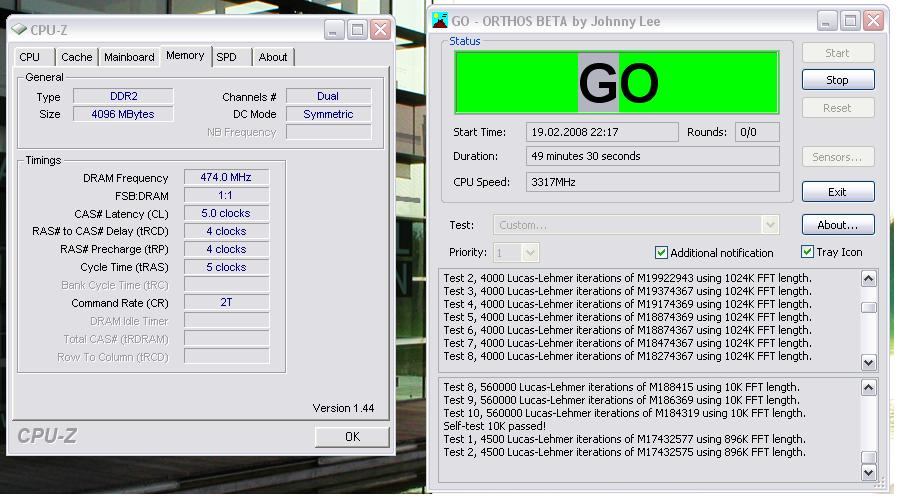900x500 pixels.
Task: Click down arrow of upper log scrollbar
Action: 868,362
